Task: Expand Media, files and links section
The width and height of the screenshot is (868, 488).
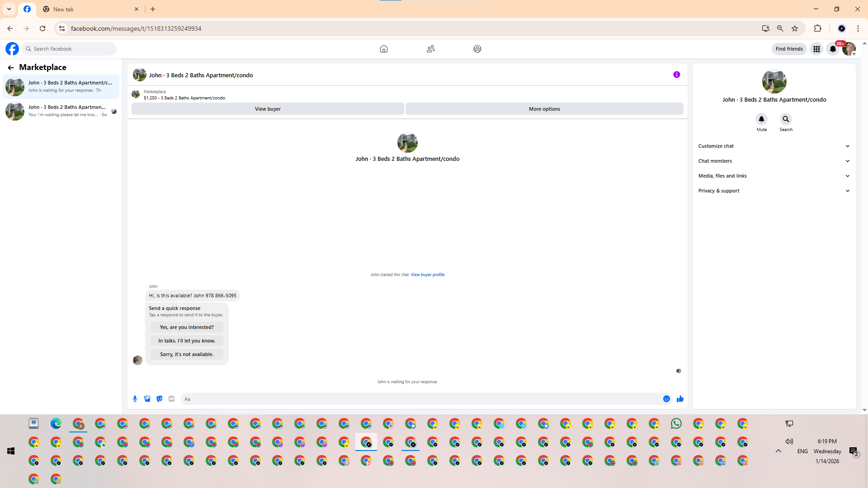Action: [774, 176]
